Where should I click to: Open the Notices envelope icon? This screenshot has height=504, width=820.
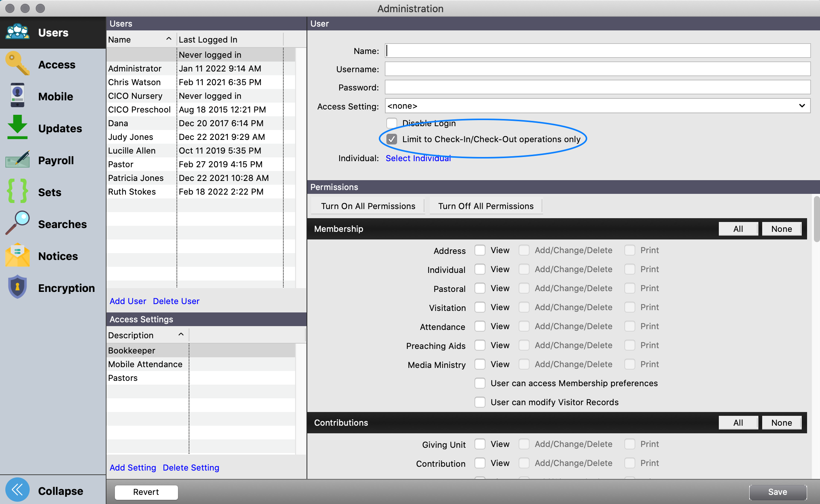click(17, 255)
